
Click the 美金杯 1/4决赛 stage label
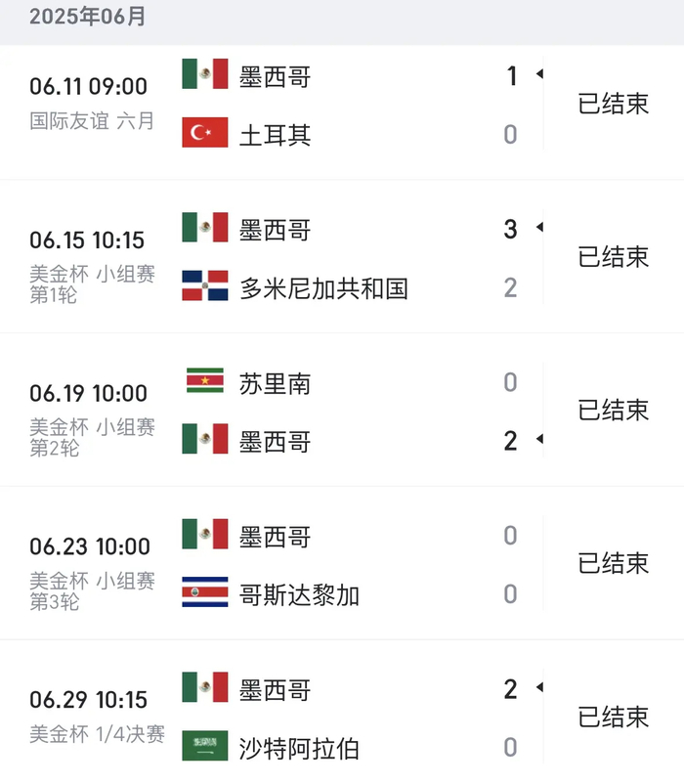(x=98, y=734)
